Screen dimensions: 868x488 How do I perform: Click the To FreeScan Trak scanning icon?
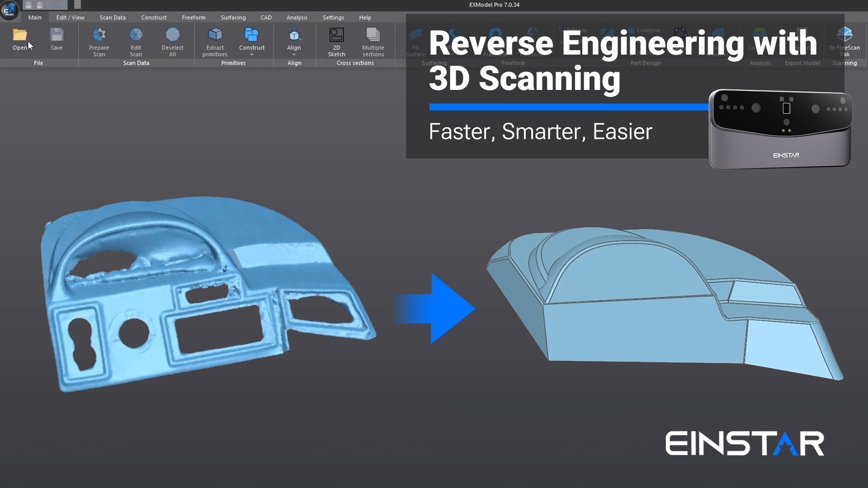[x=845, y=41]
